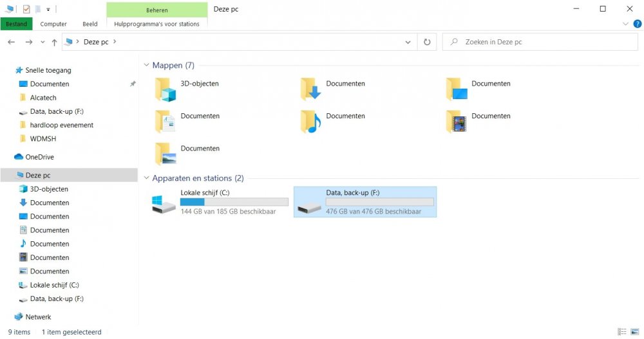This screenshot has width=644, height=339.
Task: Click the pin icon next to Documenten
Action: pos(133,84)
